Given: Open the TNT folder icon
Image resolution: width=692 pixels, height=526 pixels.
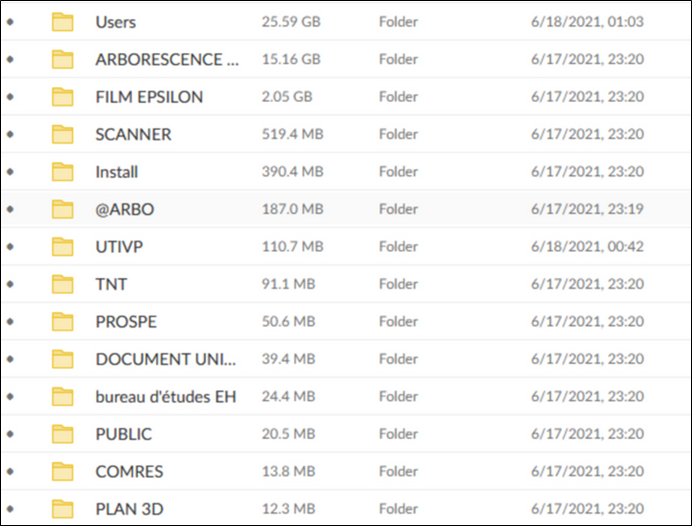Looking at the screenshot, I should 62,285.
